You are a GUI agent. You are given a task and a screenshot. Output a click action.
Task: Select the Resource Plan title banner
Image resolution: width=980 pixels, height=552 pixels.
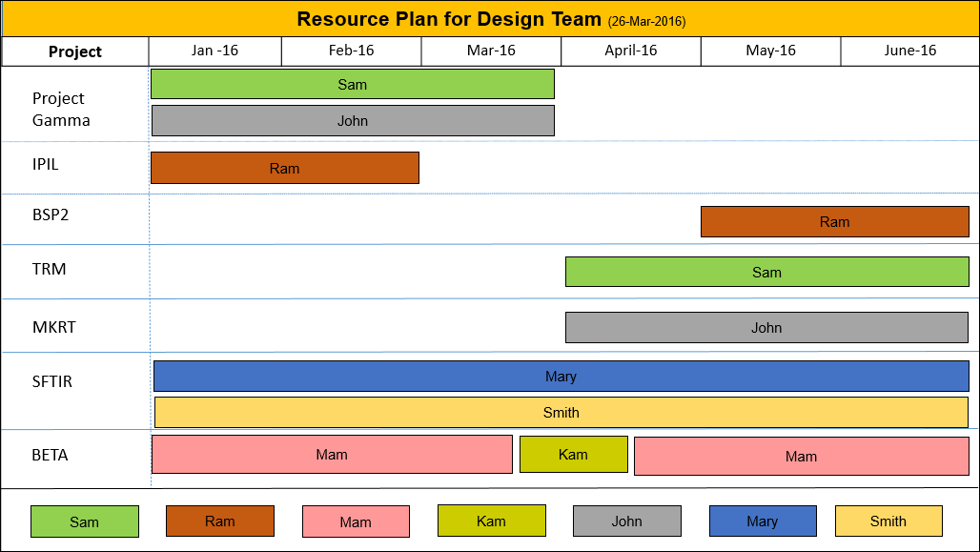point(490,19)
